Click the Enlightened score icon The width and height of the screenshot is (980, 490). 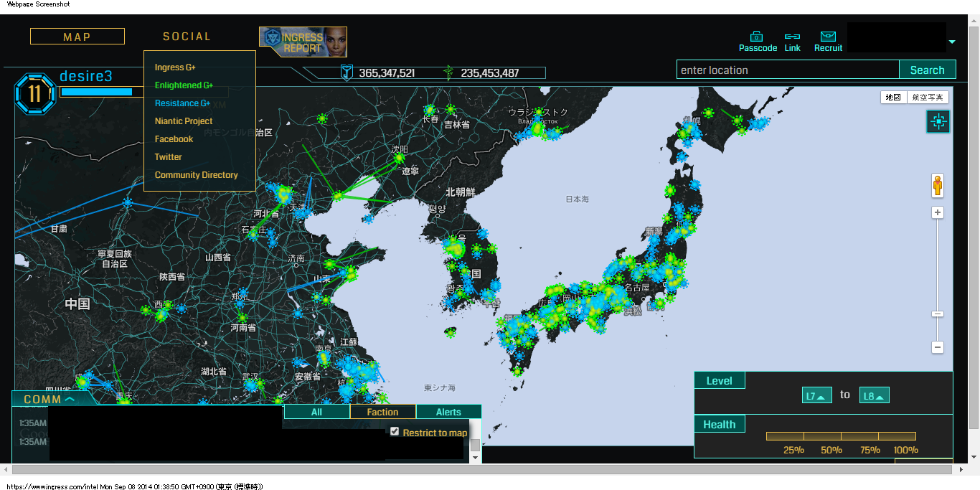pos(449,72)
